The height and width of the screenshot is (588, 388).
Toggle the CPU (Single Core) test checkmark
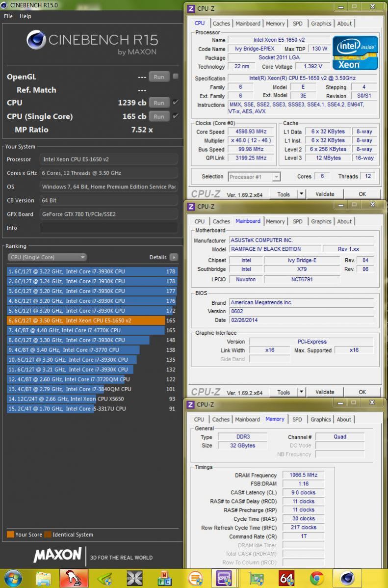pyautogui.click(x=176, y=116)
